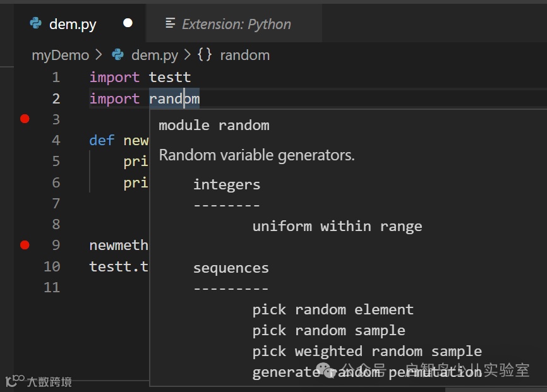Select line number 1 in the gutter
Image resolution: width=547 pixels, height=392 pixels.
click(56, 78)
